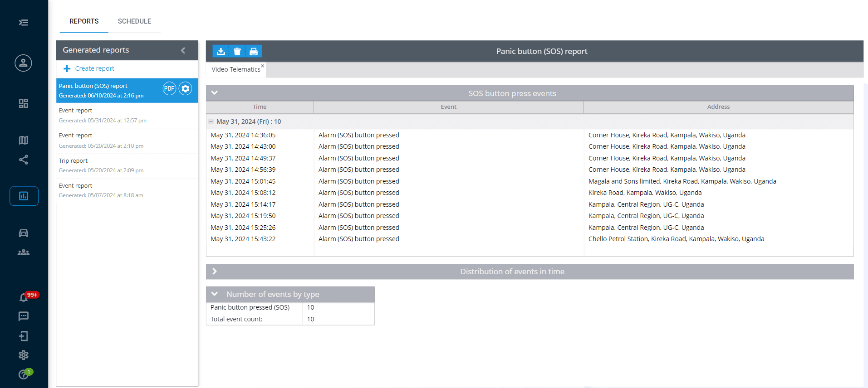The width and height of the screenshot is (868, 388).
Task: Expand Distribution of events in time
Action: (x=215, y=272)
